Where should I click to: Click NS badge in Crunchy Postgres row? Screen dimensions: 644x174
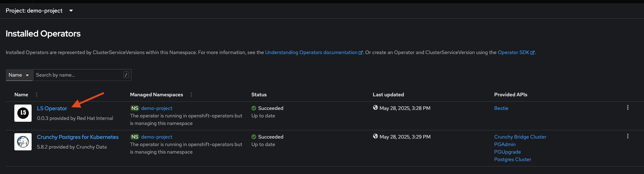[135, 137]
